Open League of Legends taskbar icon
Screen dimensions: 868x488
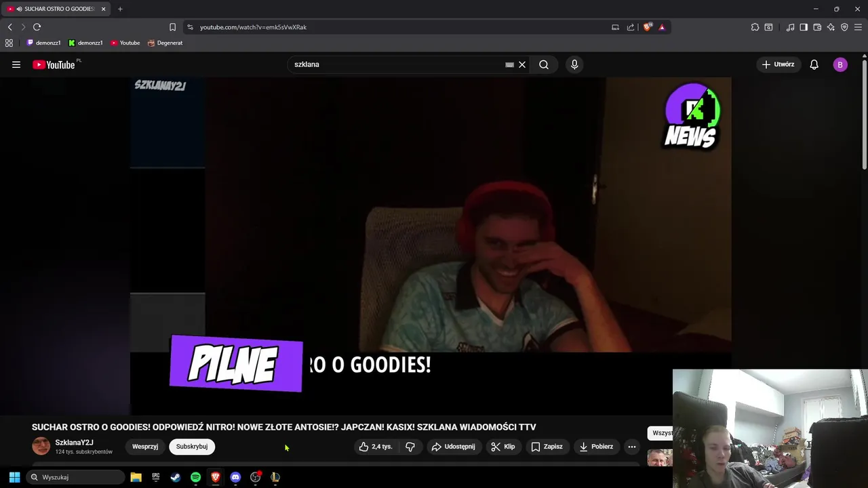[275, 477]
